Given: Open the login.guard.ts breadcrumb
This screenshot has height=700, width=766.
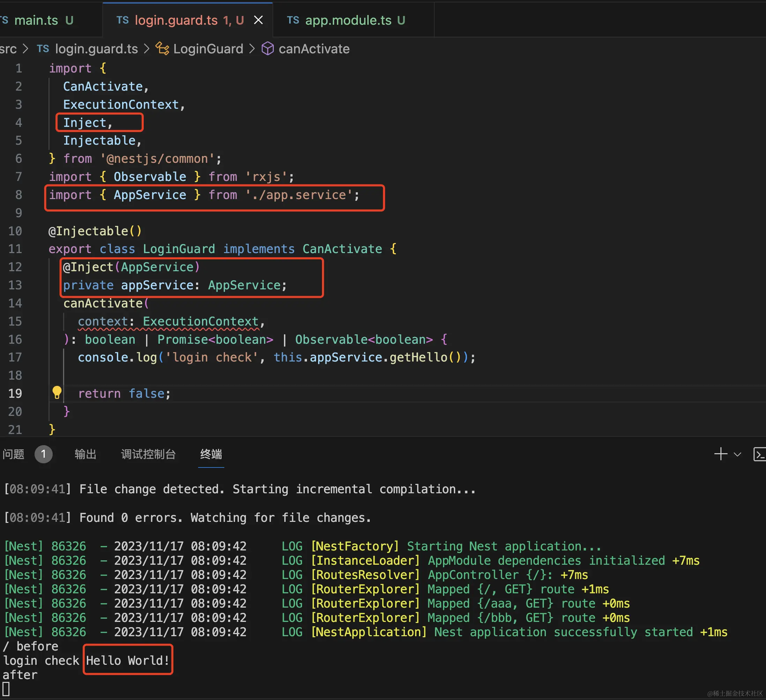Looking at the screenshot, I should pyautogui.click(x=97, y=49).
